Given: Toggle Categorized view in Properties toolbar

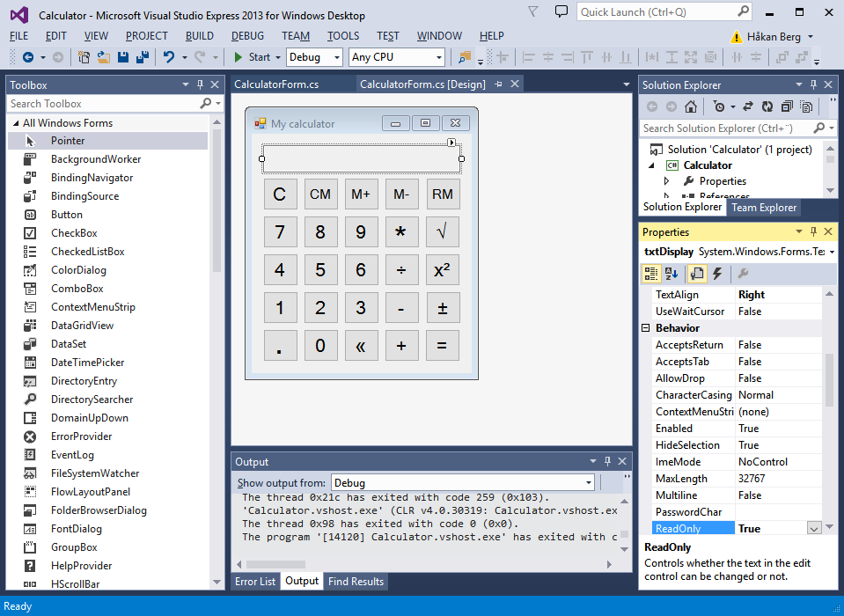Looking at the screenshot, I should tap(651, 274).
